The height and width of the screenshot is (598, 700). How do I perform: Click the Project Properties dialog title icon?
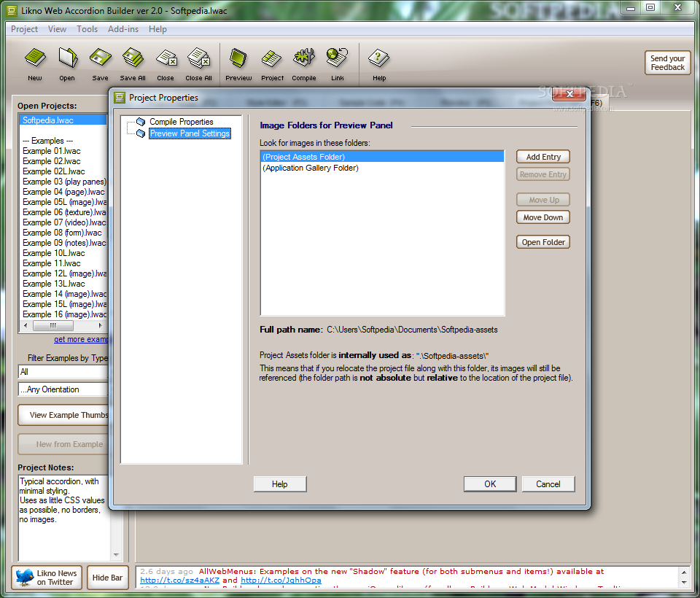[120, 98]
